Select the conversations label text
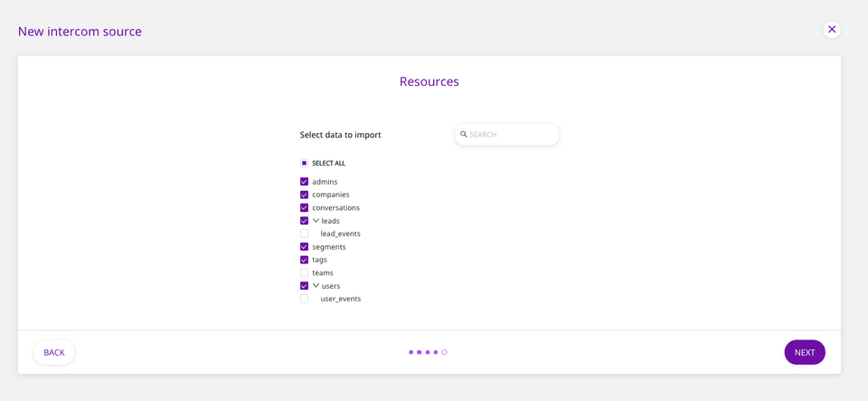The width and height of the screenshot is (868, 401). click(x=336, y=207)
